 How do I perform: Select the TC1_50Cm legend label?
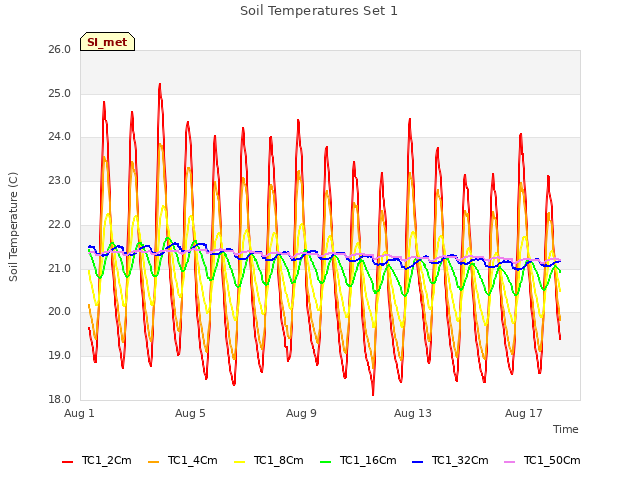click(552, 460)
